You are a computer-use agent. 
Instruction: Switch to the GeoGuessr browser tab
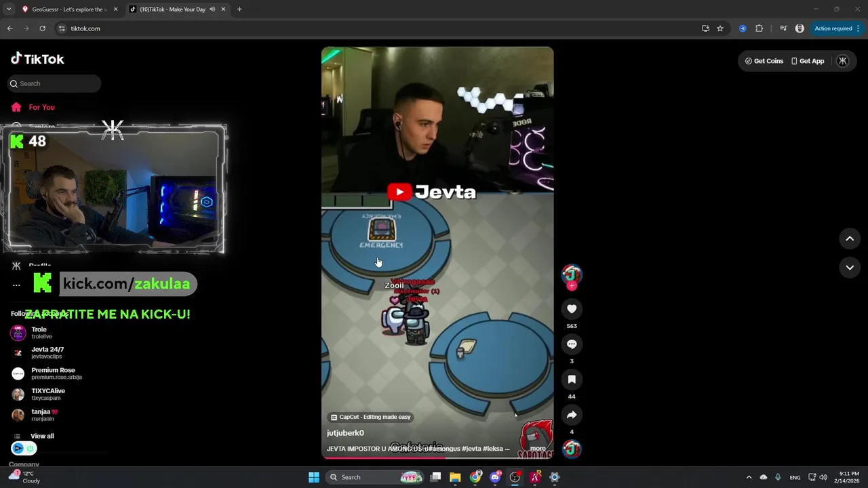click(68, 9)
